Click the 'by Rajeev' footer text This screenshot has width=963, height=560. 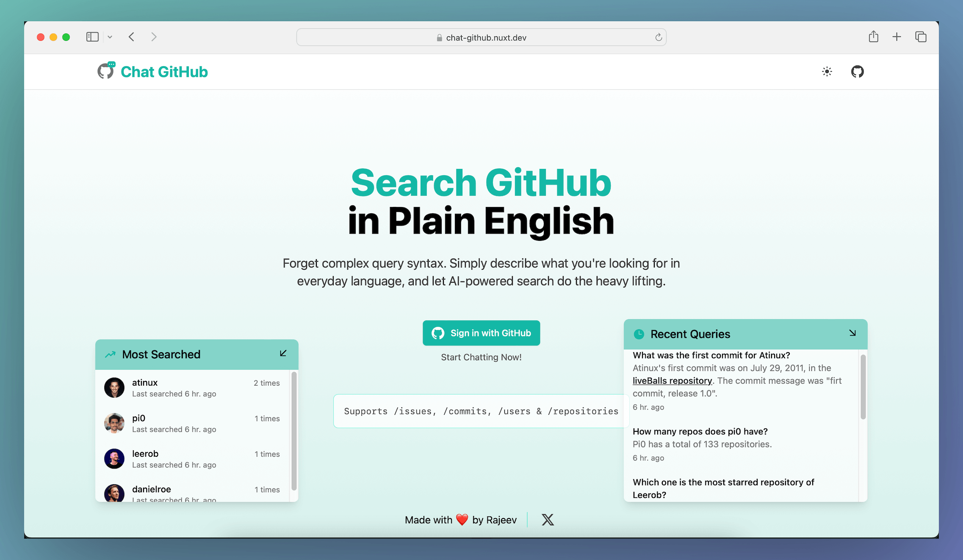tap(494, 520)
